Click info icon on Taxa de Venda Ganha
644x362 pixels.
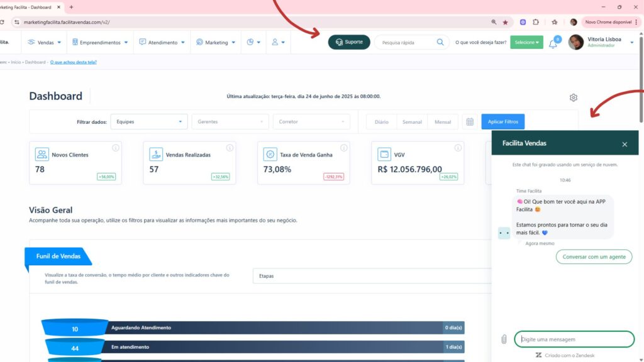click(343, 148)
